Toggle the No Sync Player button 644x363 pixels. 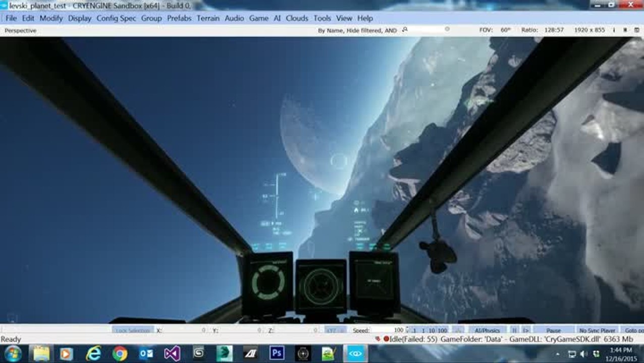[x=597, y=330]
